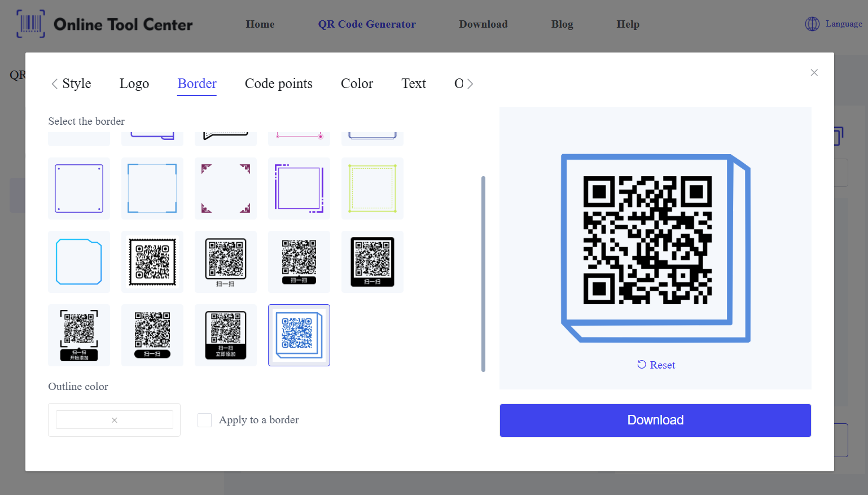Viewport: 868px width, 495px height.
Task: Show more tabs with right chevron
Action: click(470, 84)
